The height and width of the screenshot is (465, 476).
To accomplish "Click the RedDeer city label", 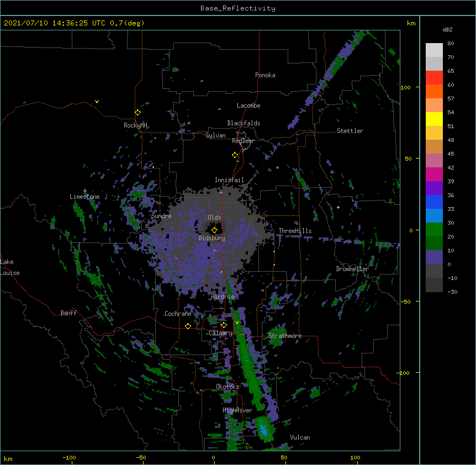I will [x=243, y=141].
